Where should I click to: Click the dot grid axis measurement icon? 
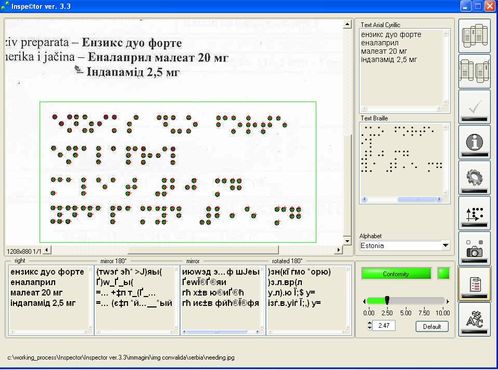click(474, 213)
